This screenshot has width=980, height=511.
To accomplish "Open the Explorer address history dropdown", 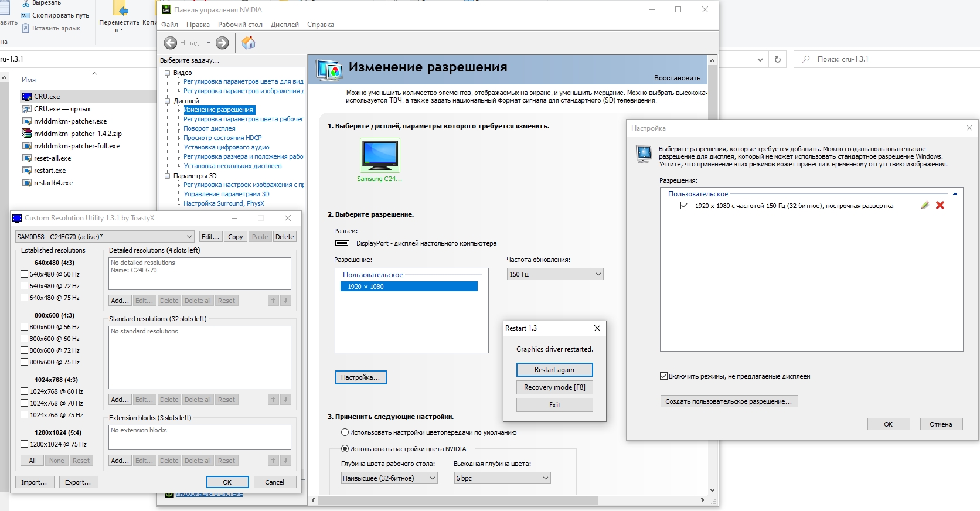I will coord(760,59).
